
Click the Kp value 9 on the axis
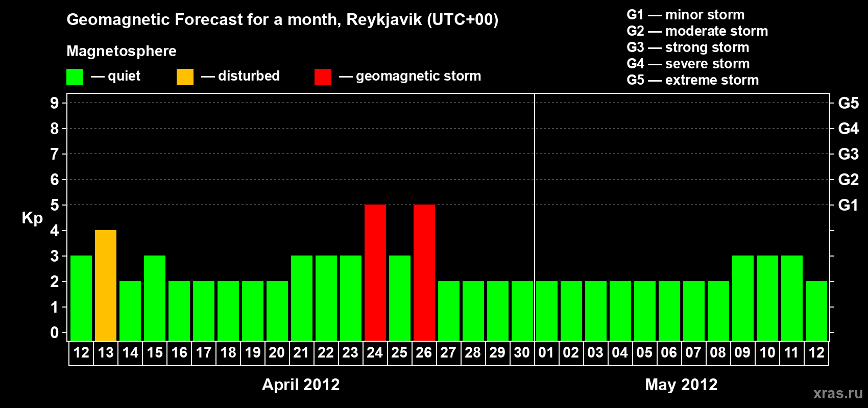pyautogui.click(x=55, y=103)
